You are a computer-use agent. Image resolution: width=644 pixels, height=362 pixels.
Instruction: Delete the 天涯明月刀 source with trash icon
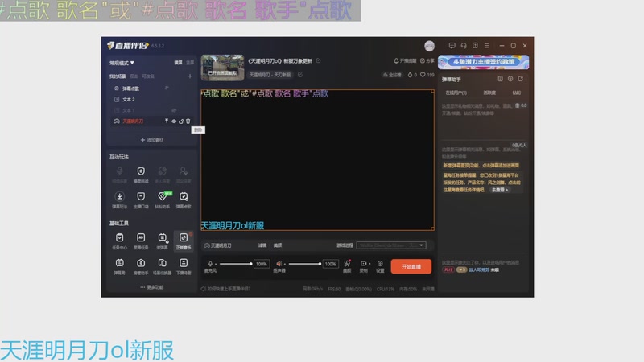coord(188,121)
